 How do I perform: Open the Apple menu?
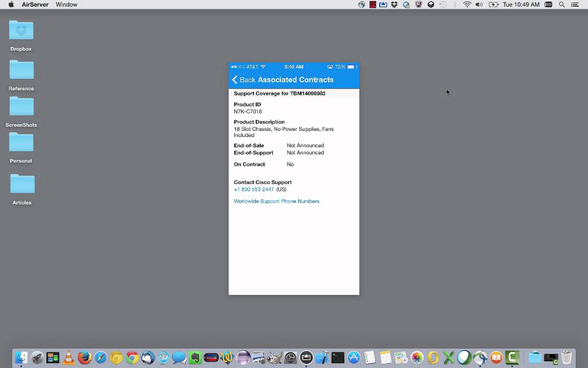(11, 5)
